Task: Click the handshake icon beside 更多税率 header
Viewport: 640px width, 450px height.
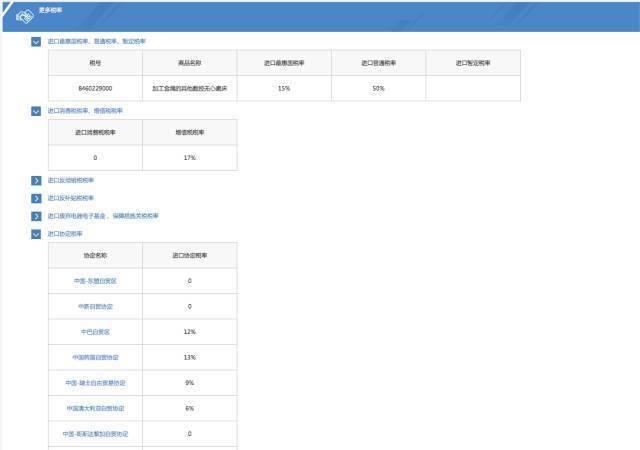Action: tap(24, 16)
